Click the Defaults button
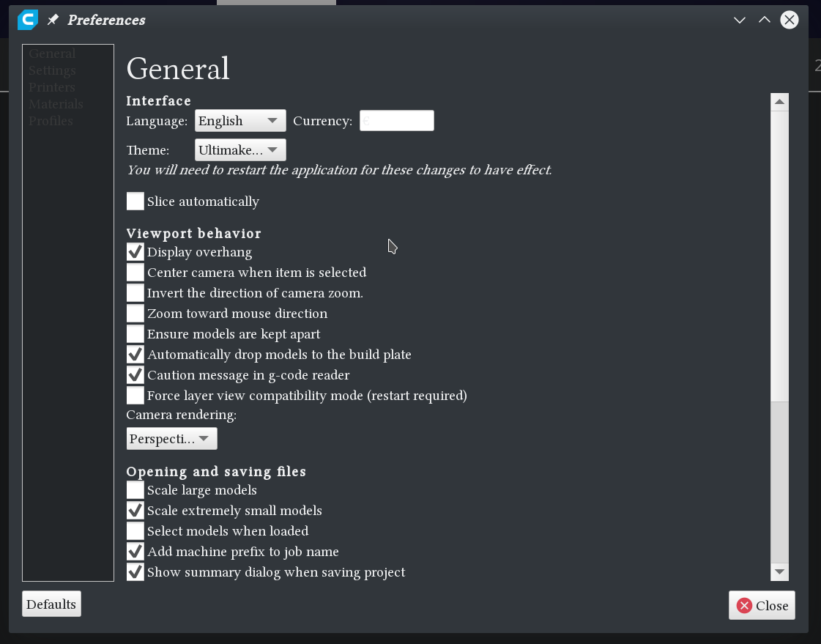The width and height of the screenshot is (821, 644). [x=51, y=604]
